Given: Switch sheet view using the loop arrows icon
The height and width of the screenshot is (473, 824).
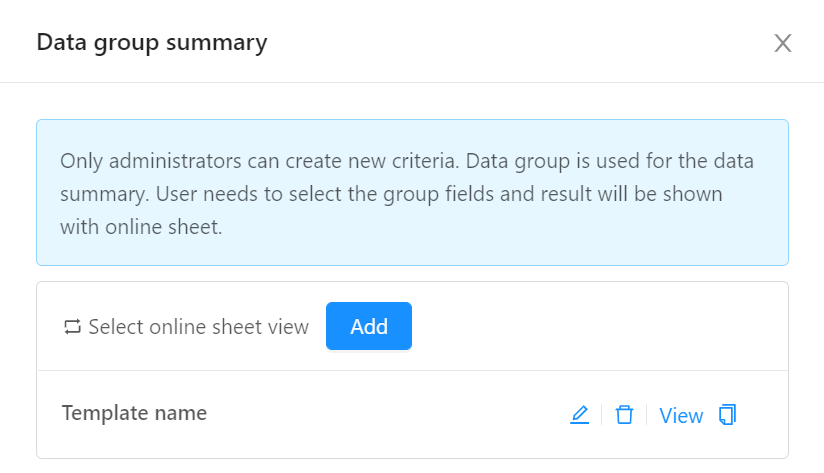Looking at the screenshot, I should pyautogui.click(x=73, y=327).
